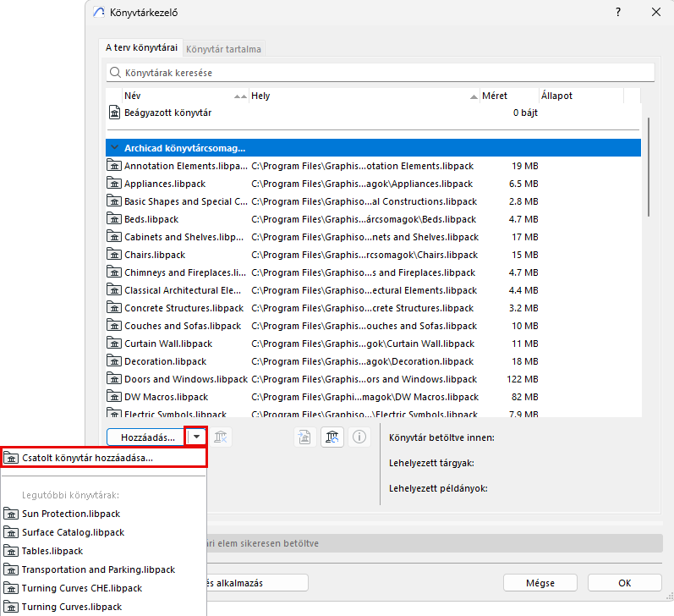Click the 122 MB size cell
The width and height of the screenshot is (674, 616).
point(523,379)
